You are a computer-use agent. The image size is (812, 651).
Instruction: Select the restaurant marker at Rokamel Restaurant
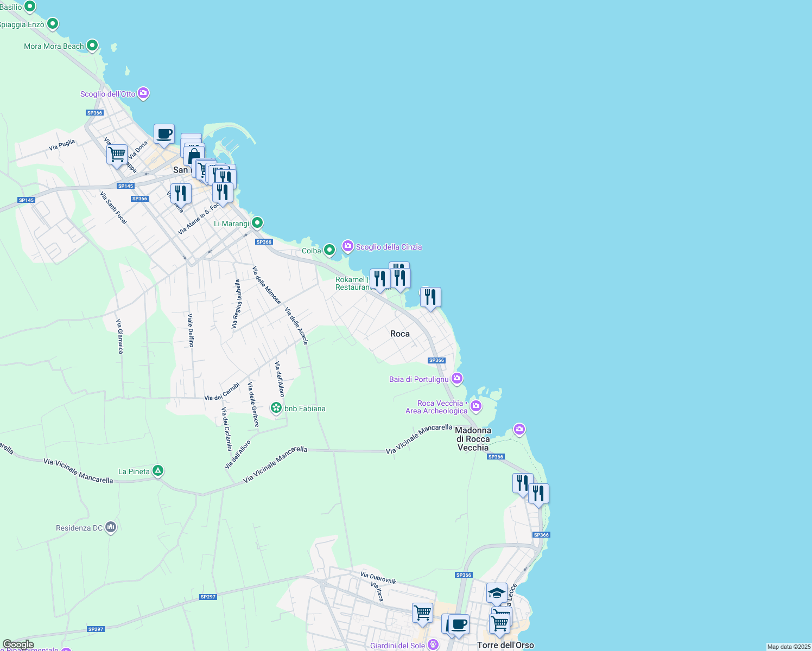tap(380, 280)
